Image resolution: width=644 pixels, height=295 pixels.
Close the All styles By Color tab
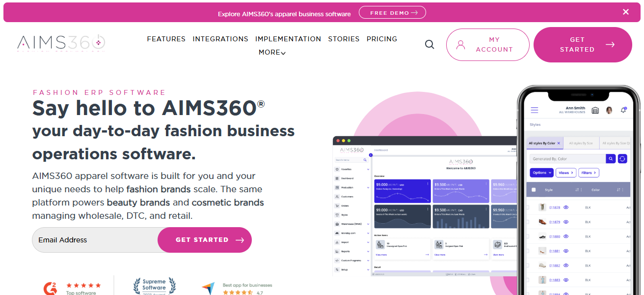click(559, 143)
